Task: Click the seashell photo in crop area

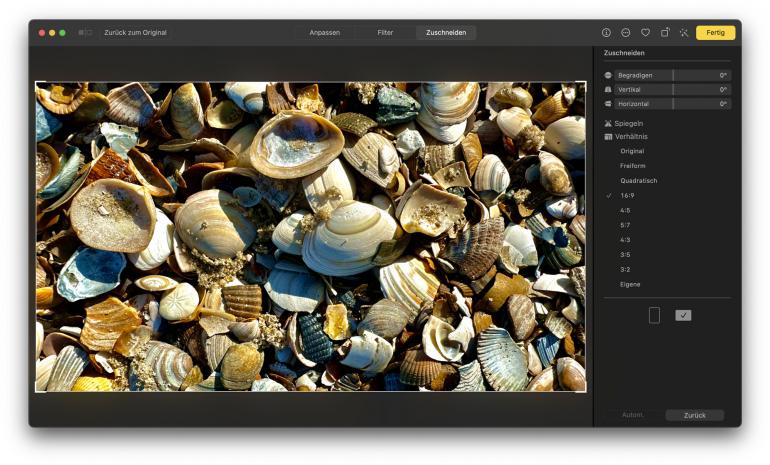Action: pos(310,237)
